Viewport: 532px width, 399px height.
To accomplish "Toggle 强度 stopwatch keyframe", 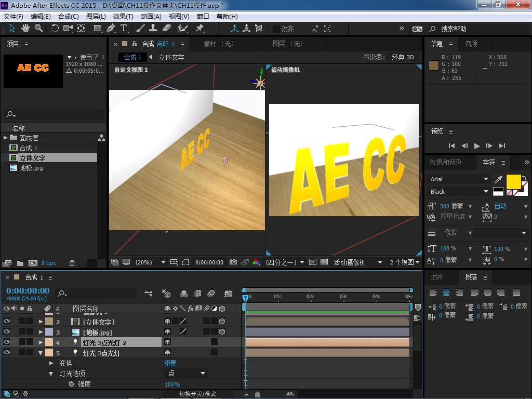I will click(71, 384).
